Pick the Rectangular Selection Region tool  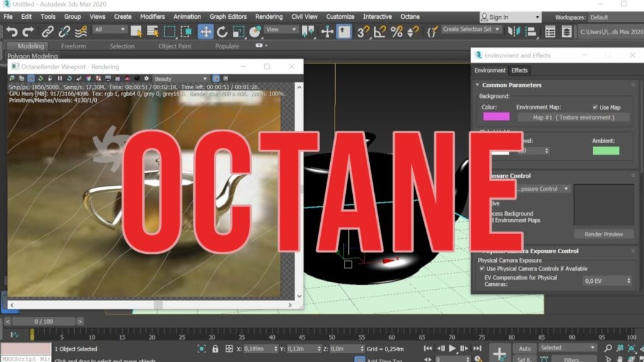tap(169, 31)
